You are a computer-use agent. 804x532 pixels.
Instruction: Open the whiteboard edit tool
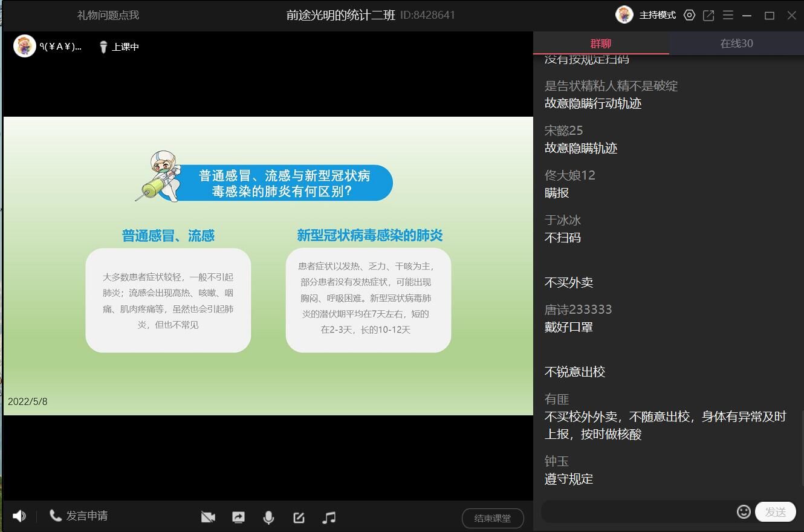(299, 517)
